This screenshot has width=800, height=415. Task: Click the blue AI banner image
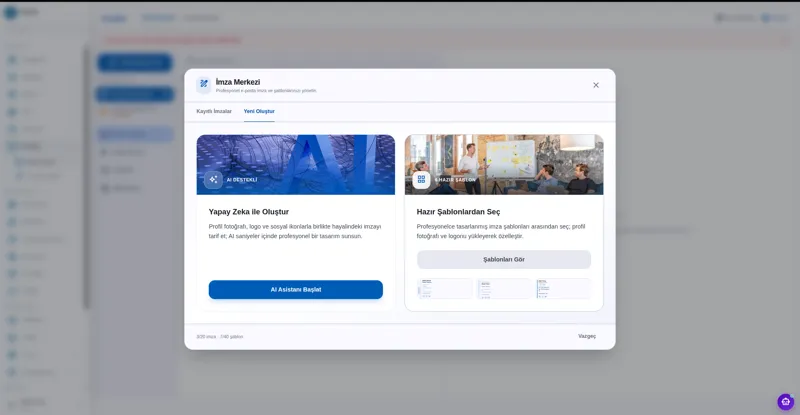click(295, 164)
